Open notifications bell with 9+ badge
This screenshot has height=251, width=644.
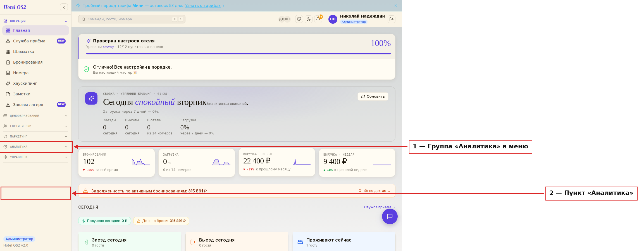(318, 19)
